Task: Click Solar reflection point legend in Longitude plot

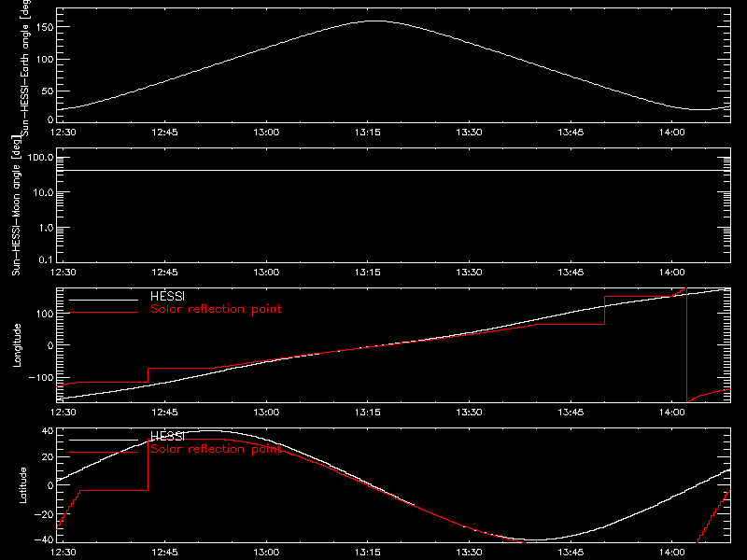Action: click(x=216, y=310)
